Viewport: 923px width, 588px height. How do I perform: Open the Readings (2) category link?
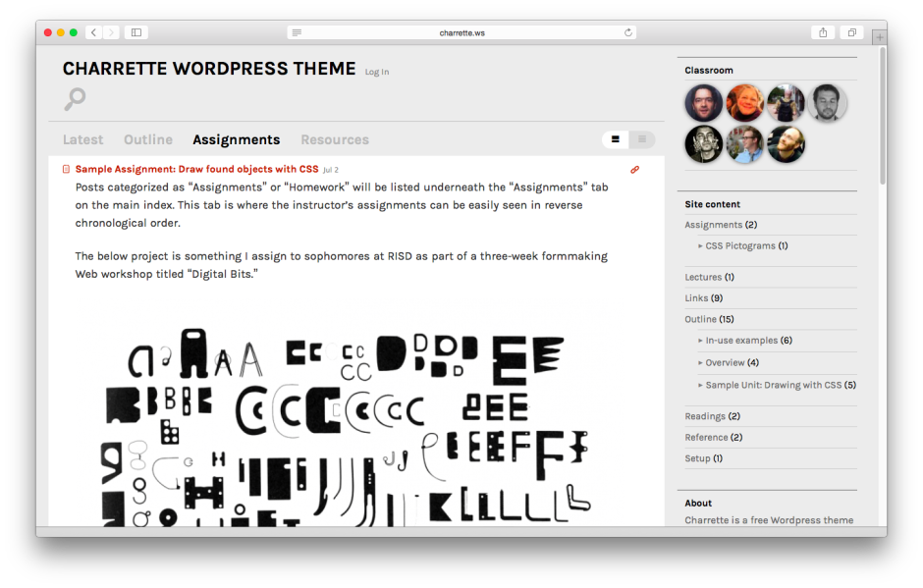712,417
